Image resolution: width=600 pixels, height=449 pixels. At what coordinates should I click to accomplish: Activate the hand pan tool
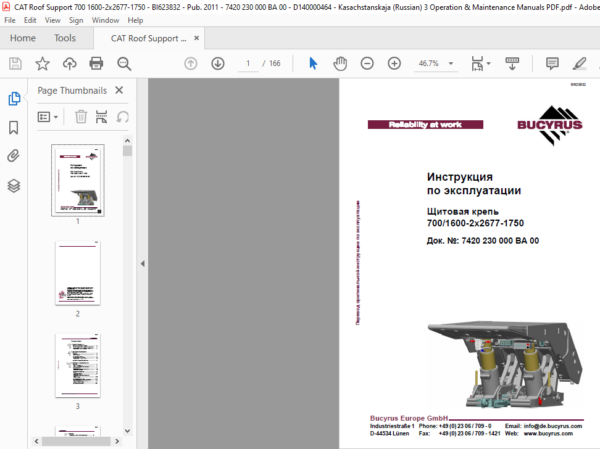click(340, 64)
